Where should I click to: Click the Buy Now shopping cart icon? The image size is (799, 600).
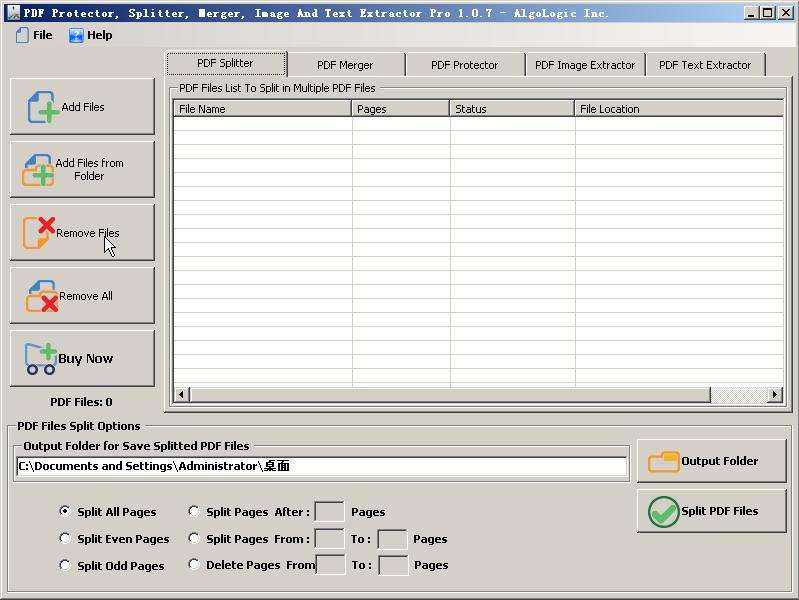point(40,359)
